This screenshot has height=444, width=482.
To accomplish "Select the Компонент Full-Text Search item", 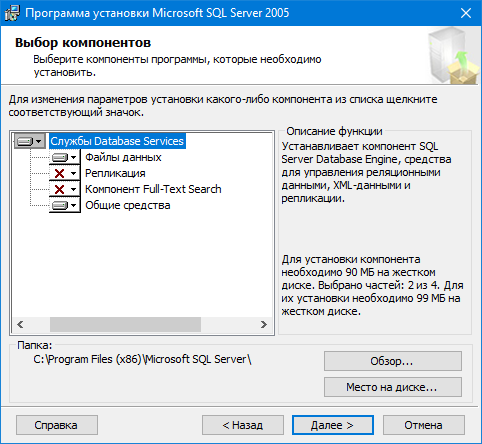I will point(153,189).
